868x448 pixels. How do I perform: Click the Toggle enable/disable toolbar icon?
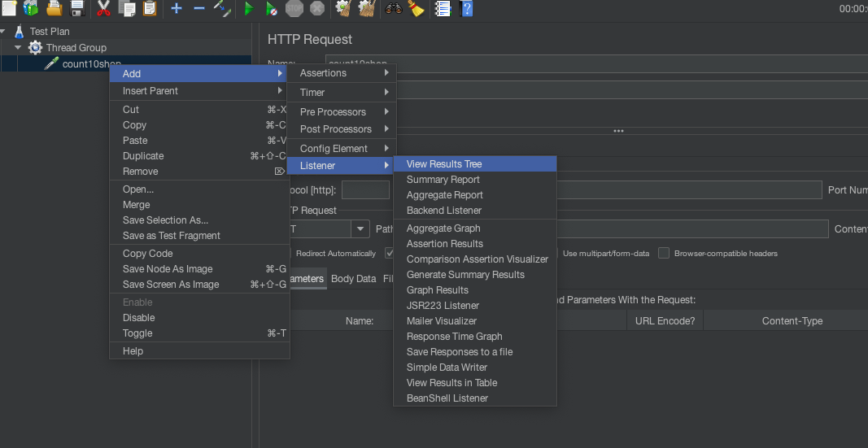pos(222,8)
